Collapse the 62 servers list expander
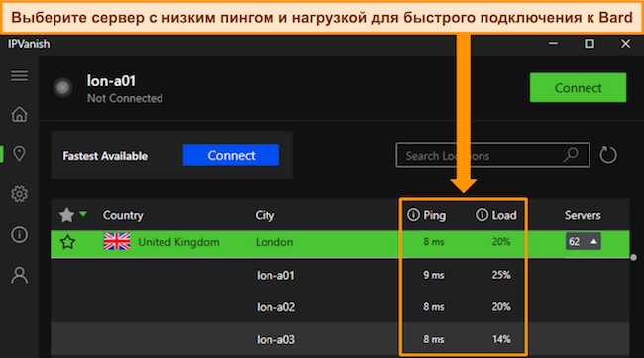Viewport: 644px width, 358px height. tap(584, 242)
